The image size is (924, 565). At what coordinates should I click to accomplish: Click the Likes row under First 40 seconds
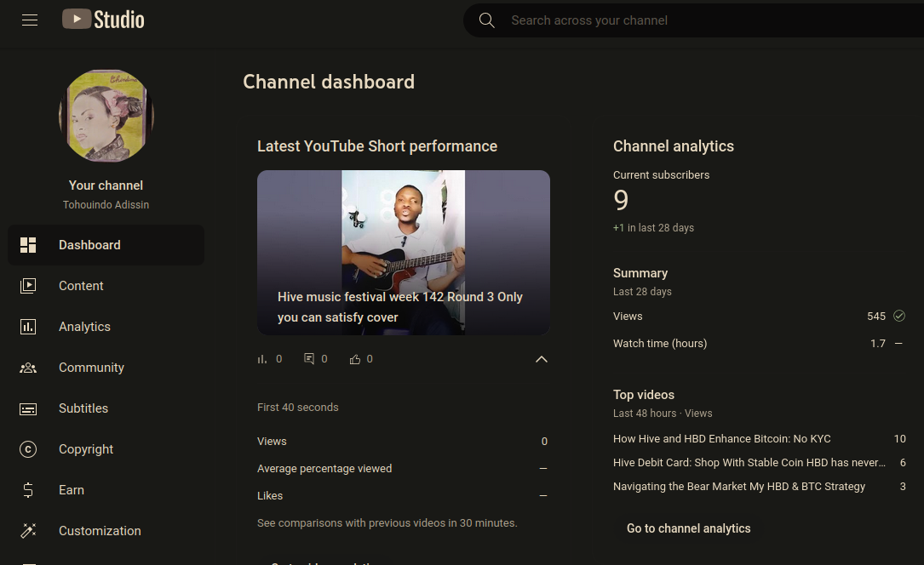tap(403, 496)
